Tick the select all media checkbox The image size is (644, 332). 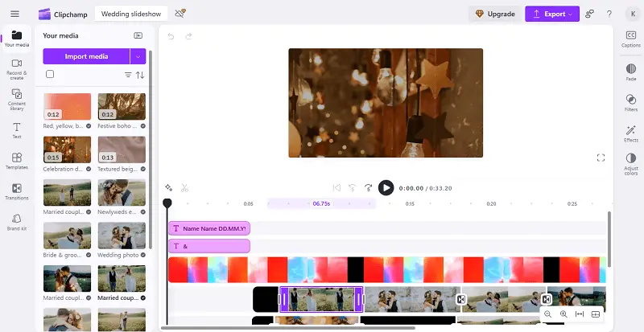(50, 74)
